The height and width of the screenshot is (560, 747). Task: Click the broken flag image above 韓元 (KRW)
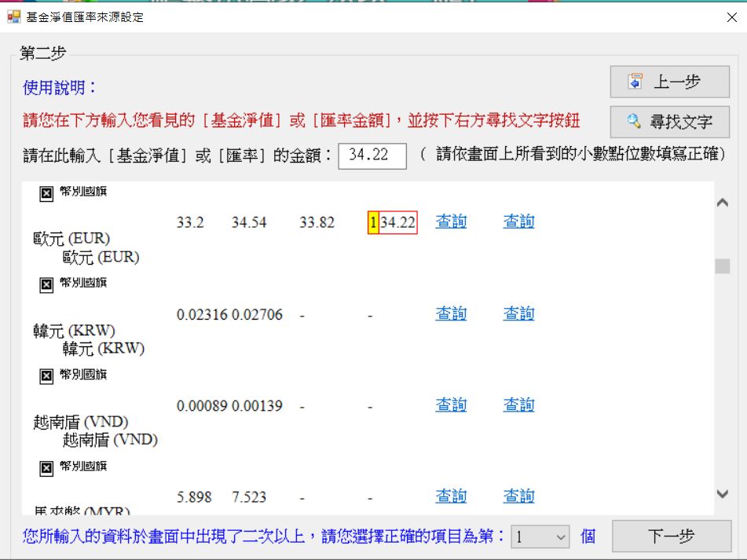pyautogui.click(x=46, y=285)
